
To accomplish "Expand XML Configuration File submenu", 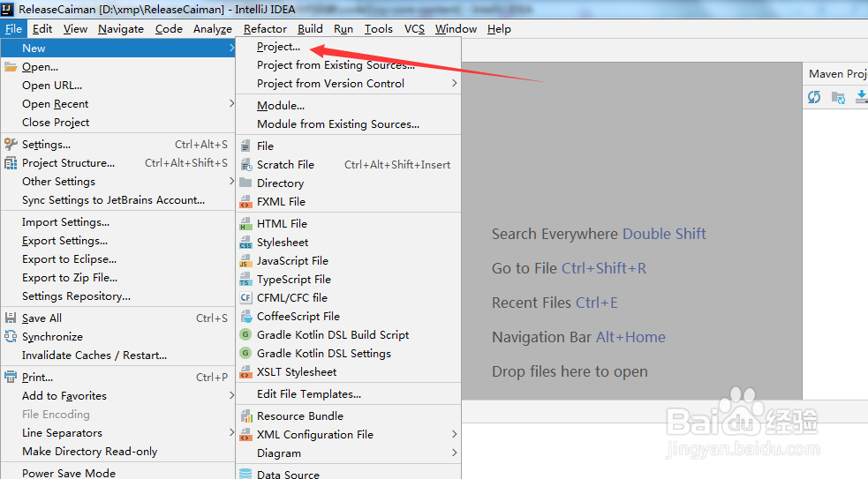I will pyautogui.click(x=455, y=434).
